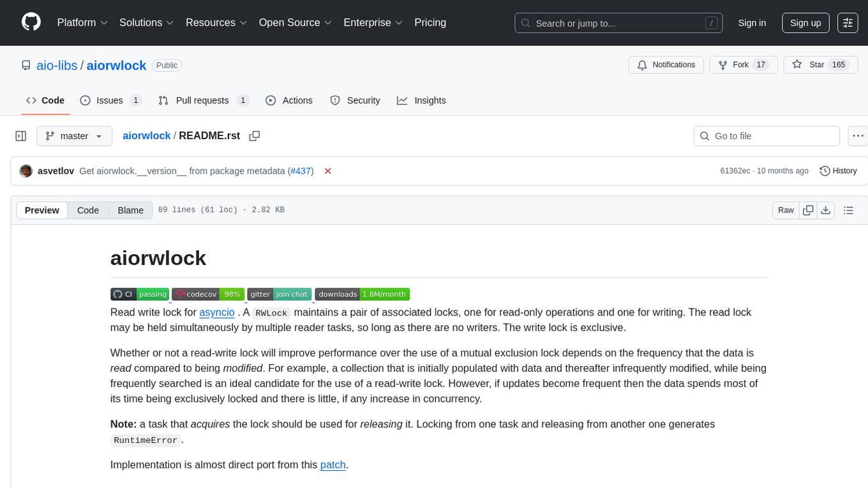Click the asvetlov author name
868x488 pixels.
click(x=56, y=171)
